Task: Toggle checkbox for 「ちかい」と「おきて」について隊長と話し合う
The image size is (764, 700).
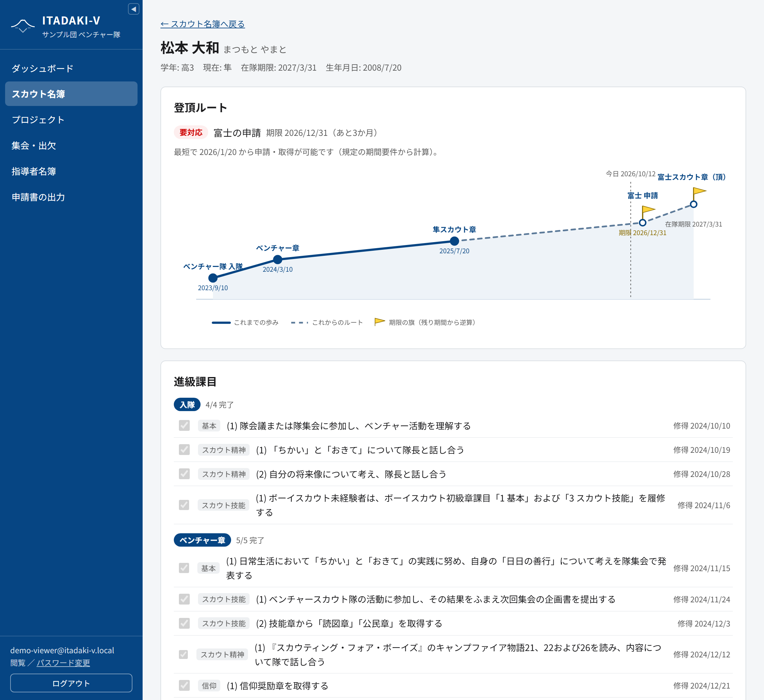Action: (184, 450)
